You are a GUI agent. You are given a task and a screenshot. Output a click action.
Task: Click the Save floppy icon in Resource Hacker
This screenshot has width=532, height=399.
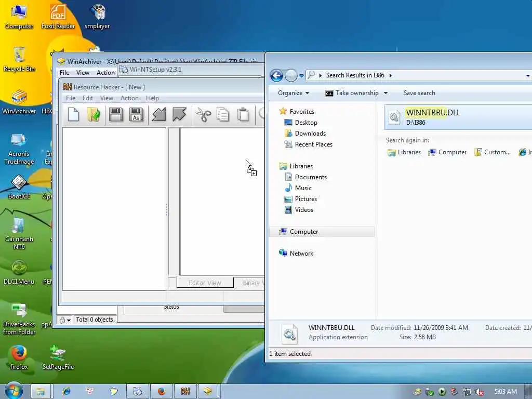click(116, 114)
